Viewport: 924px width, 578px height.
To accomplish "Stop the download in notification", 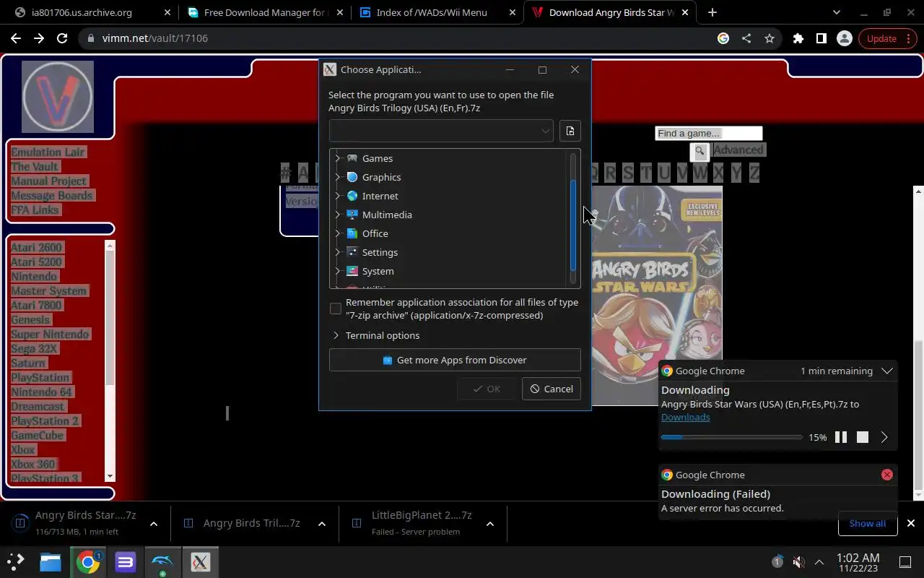I will tap(863, 437).
